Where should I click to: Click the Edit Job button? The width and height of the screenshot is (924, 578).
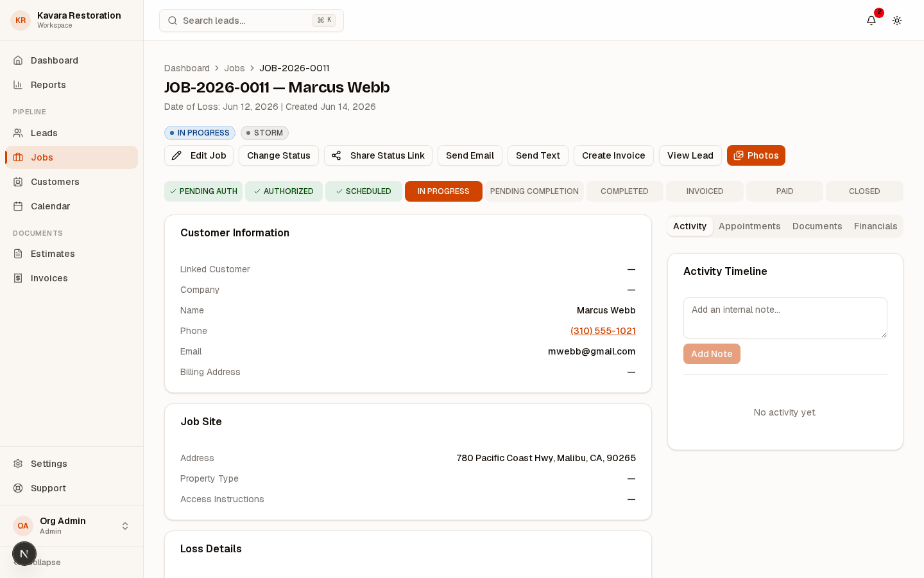(199, 155)
